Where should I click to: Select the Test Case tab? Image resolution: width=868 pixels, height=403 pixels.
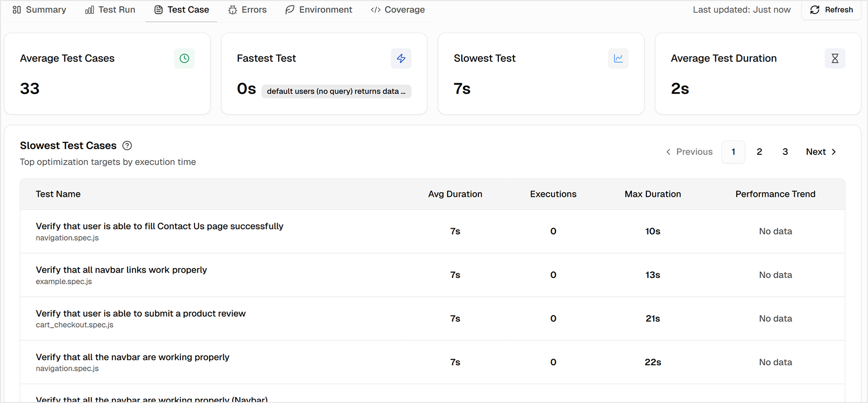181,10
